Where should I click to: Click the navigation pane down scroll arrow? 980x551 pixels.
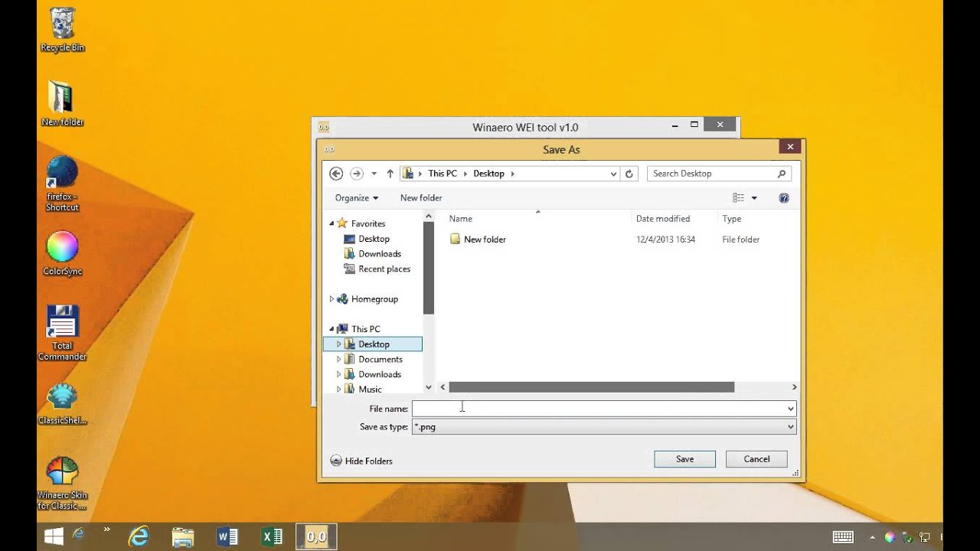(x=428, y=387)
